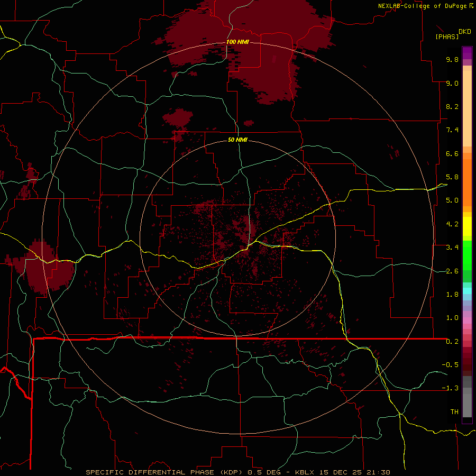Pick the bright green color bar segment
This screenshot has height=476, width=476.
467,255
